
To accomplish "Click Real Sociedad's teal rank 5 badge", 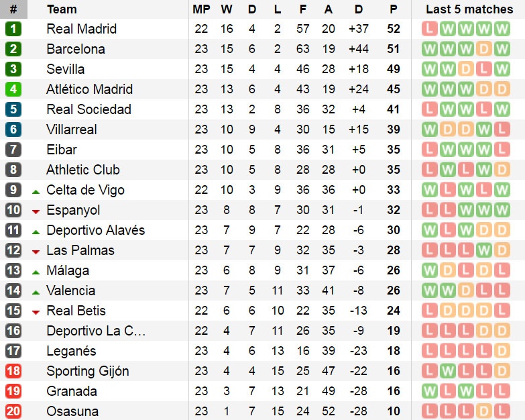I will click(13, 109).
